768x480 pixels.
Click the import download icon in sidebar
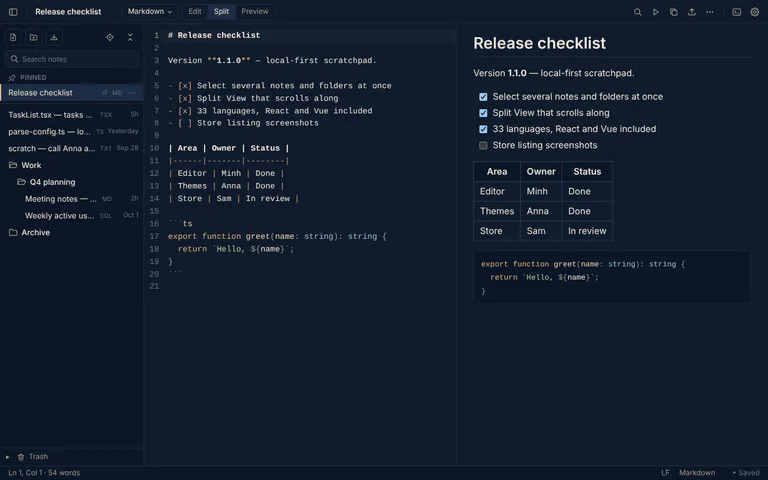tap(54, 37)
